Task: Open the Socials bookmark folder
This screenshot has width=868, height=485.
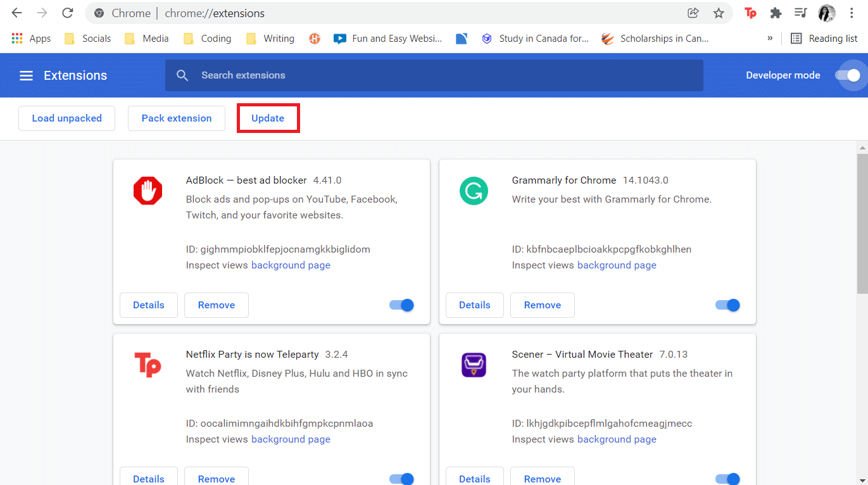Action: click(87, 39)
